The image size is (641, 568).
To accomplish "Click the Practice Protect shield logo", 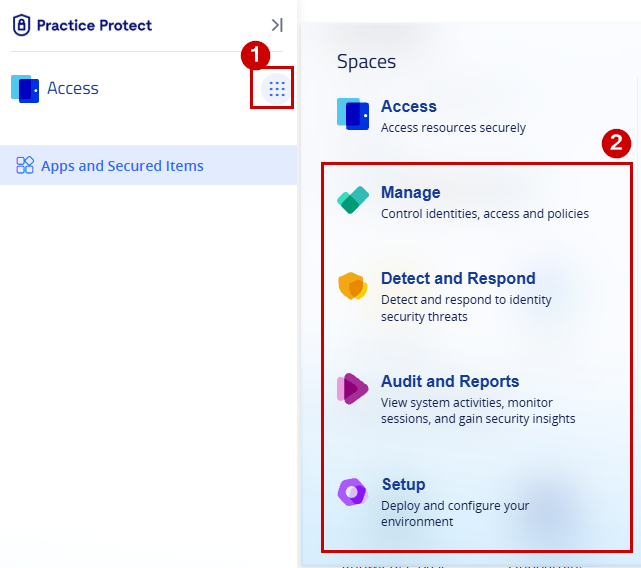I will 21,25.
